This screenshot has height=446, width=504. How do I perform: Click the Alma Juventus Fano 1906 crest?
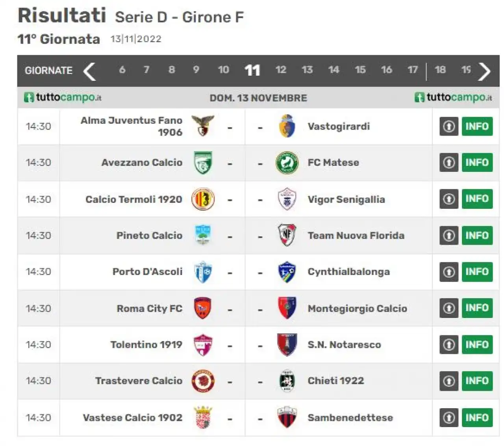coord(203,126)
